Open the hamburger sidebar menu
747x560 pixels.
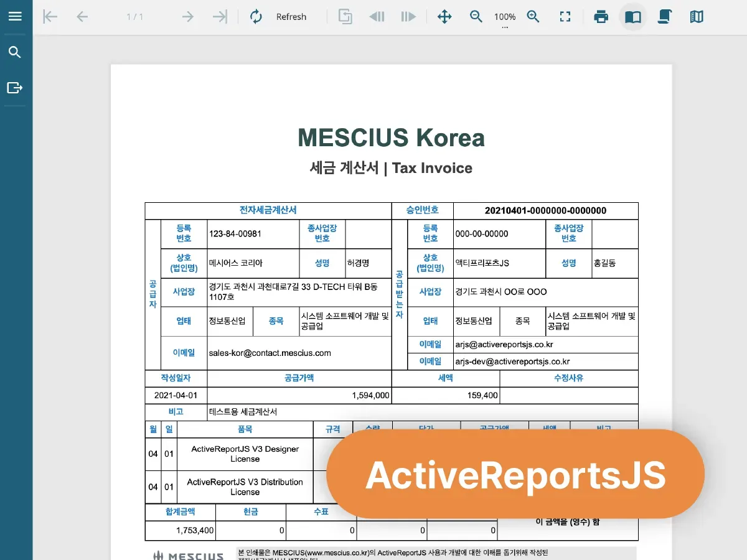[15, 16]
